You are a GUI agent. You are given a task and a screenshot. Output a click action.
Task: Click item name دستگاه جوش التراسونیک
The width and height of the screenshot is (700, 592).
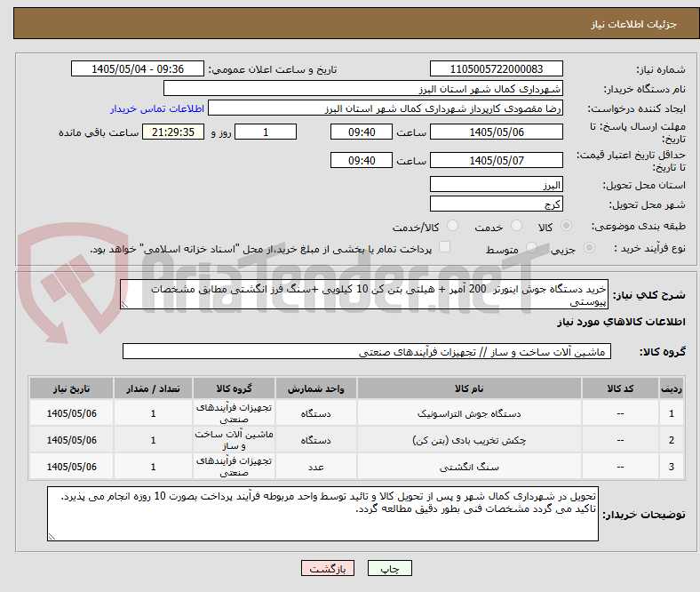coord(469,413)
